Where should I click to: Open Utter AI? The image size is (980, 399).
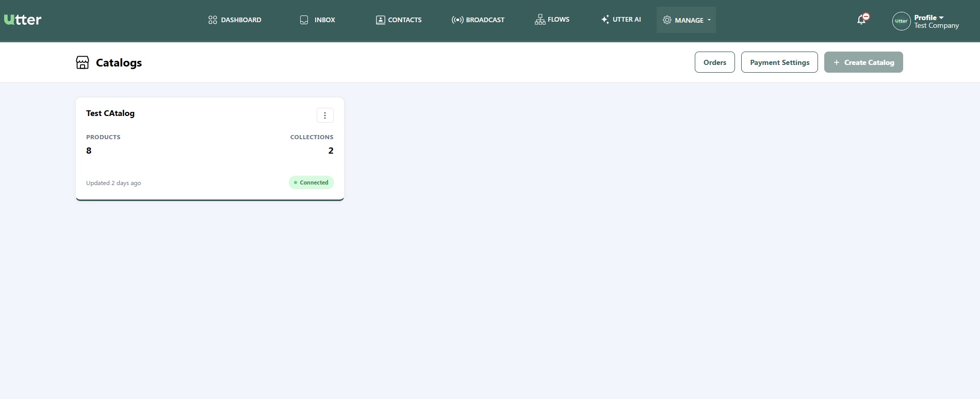[621, 20]
